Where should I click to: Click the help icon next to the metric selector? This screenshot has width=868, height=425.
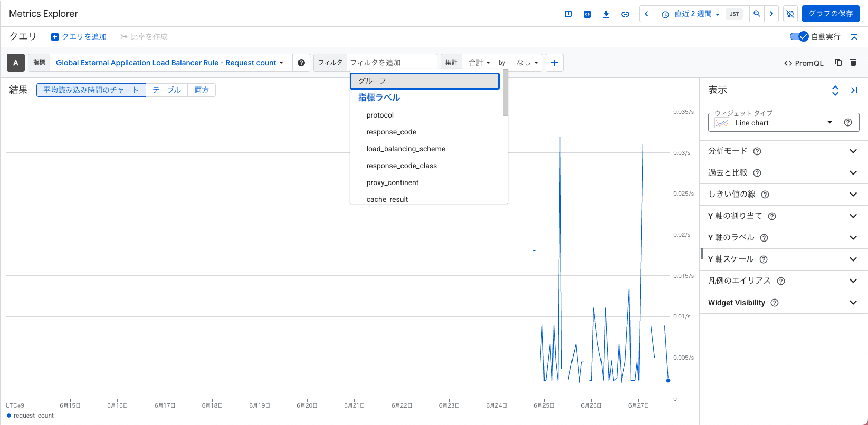pyautogui.click(x=301, y=63)
